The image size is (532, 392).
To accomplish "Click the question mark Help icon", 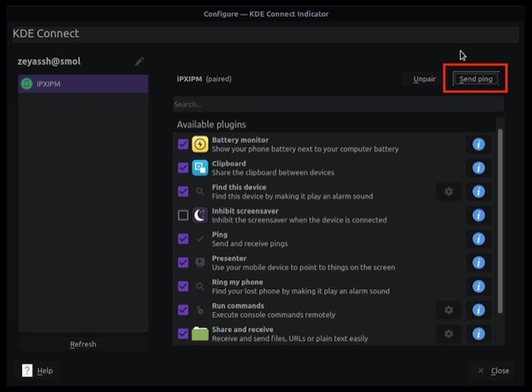I will pyautogui.click(x=27, y=370).
